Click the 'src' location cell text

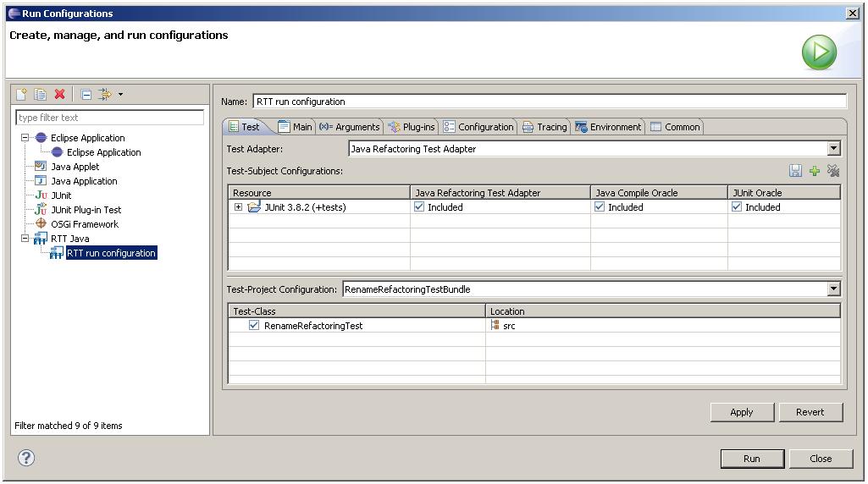point(509,326)
